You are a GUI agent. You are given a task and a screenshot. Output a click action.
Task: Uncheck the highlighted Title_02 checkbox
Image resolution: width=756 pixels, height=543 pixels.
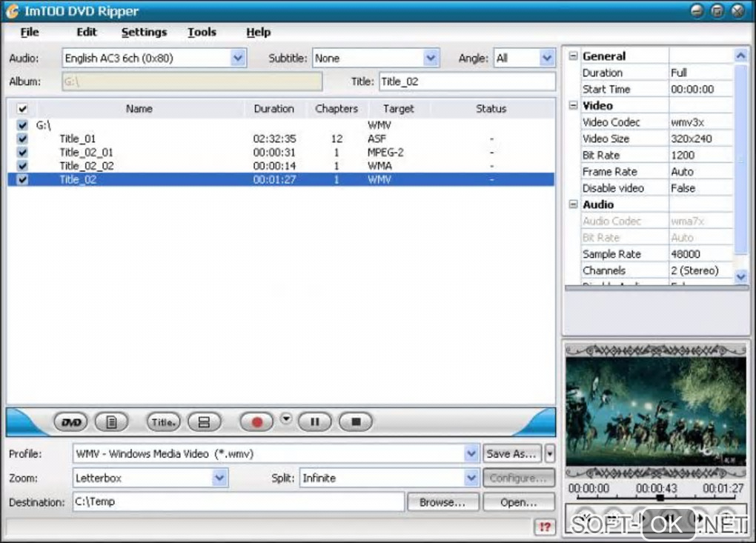click(22, 180)
